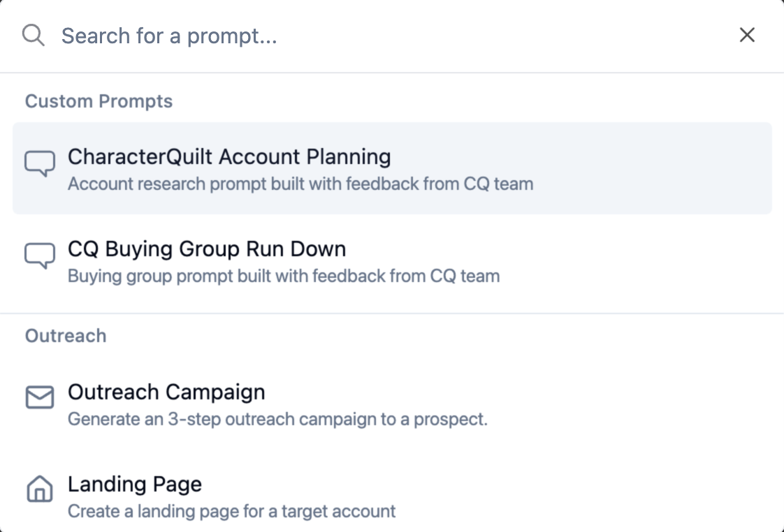Click the chat bubble icon beside CharacterQuilt Account Planning

click(40, 164)
